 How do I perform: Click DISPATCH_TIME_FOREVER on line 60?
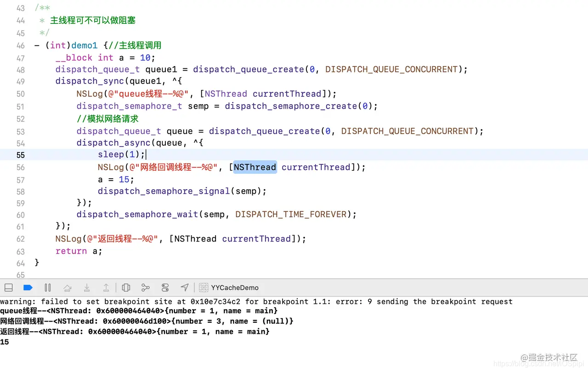point(291,214)
